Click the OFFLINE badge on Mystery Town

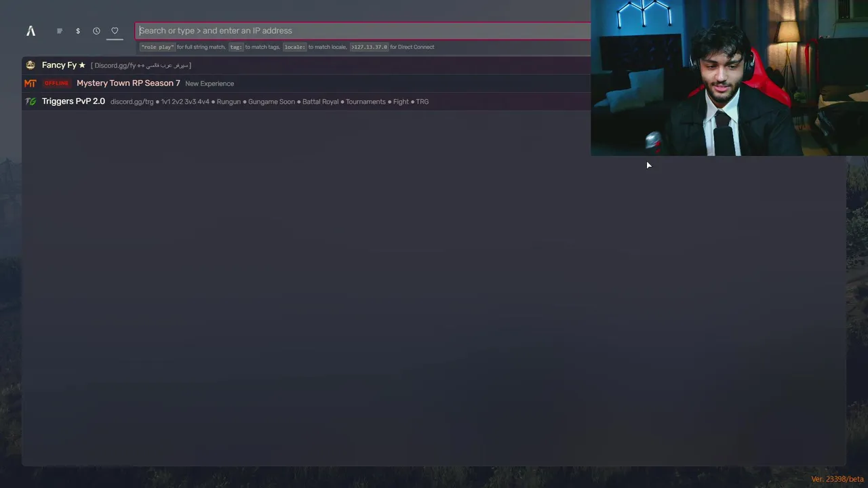pyautogui.click(x=56, y=83)
